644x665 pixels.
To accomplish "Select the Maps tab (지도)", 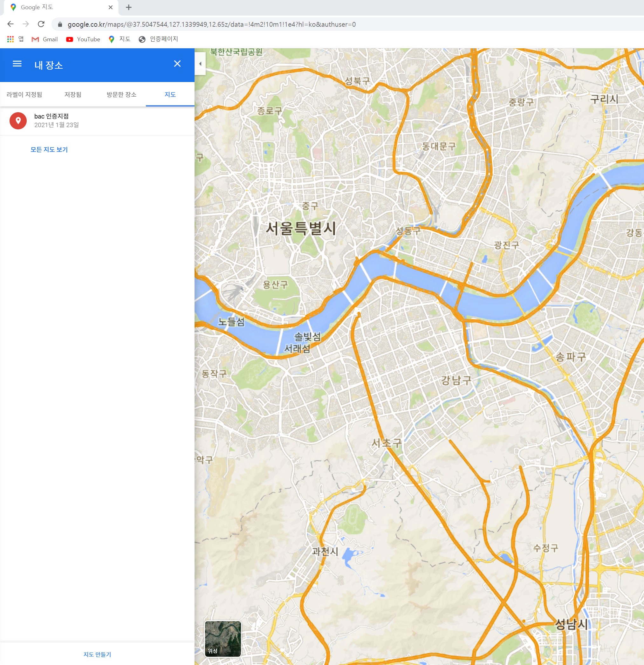I will tap(170, 95).
